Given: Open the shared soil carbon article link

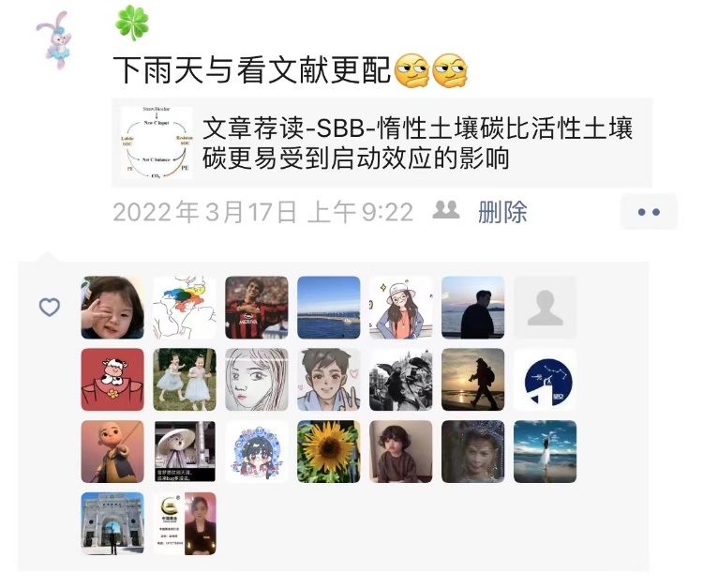Looking at the screenshot, I should point(381,143).
